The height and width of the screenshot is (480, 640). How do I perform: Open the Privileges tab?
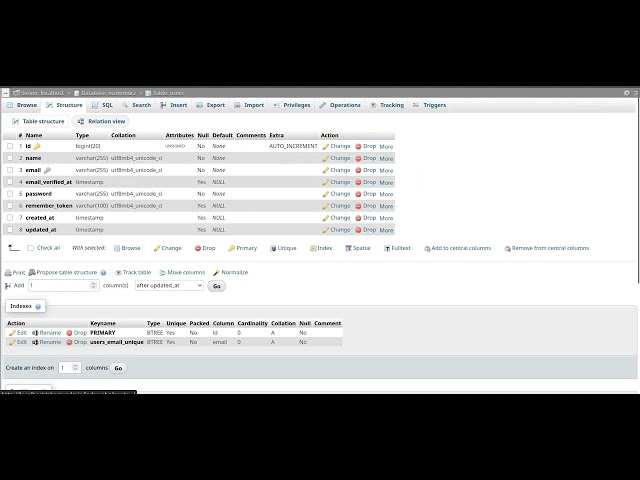pyautogui.click(x=292, y=105)
